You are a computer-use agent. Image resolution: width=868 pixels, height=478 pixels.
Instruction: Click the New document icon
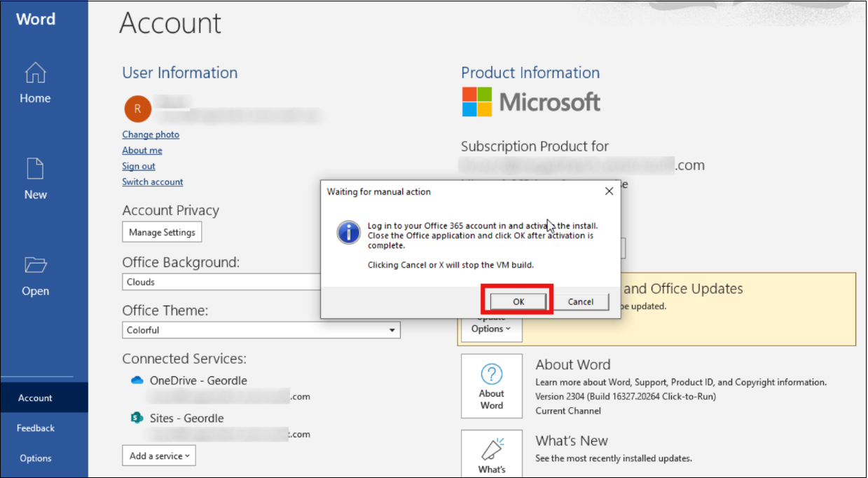point(35,169)
